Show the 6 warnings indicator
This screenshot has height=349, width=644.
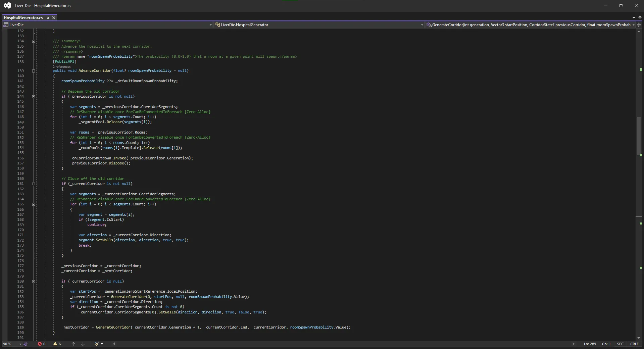click(x=57, y=344)
